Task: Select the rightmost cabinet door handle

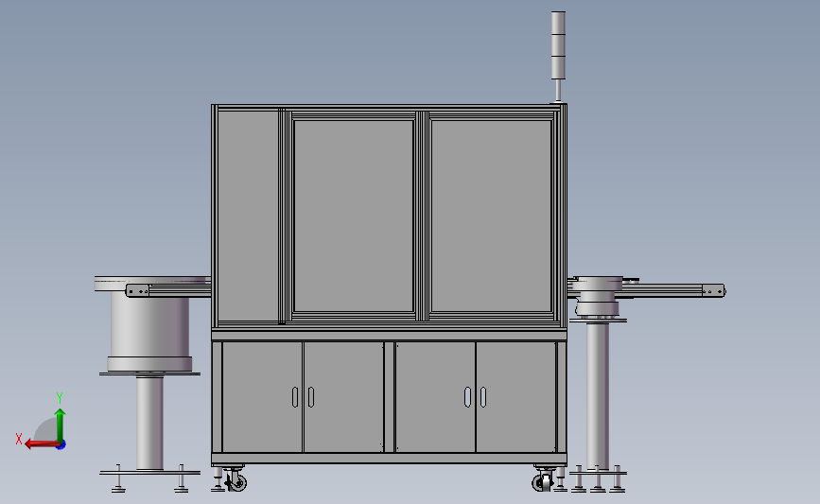Action: click(483, 397)
